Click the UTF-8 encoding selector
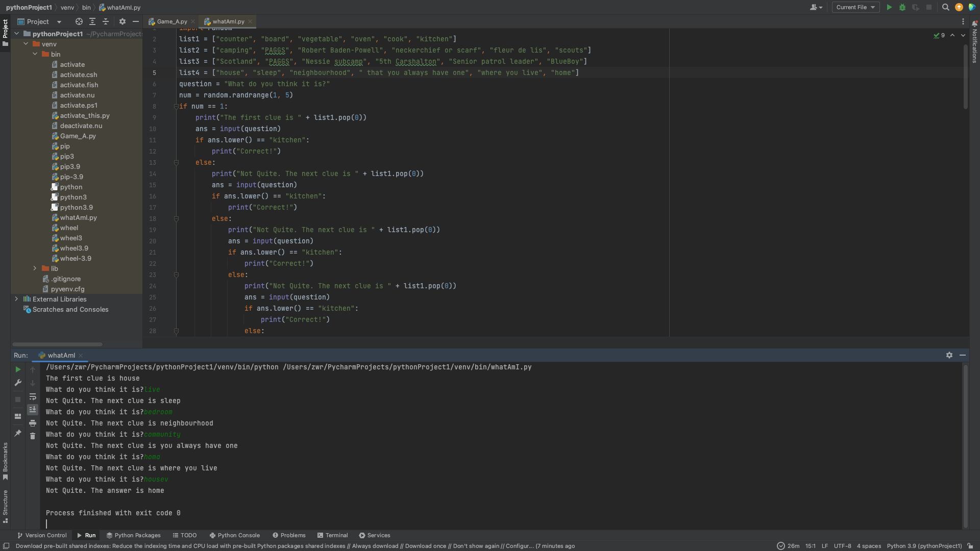Viewport: 980px width, 551px height. 842,546
